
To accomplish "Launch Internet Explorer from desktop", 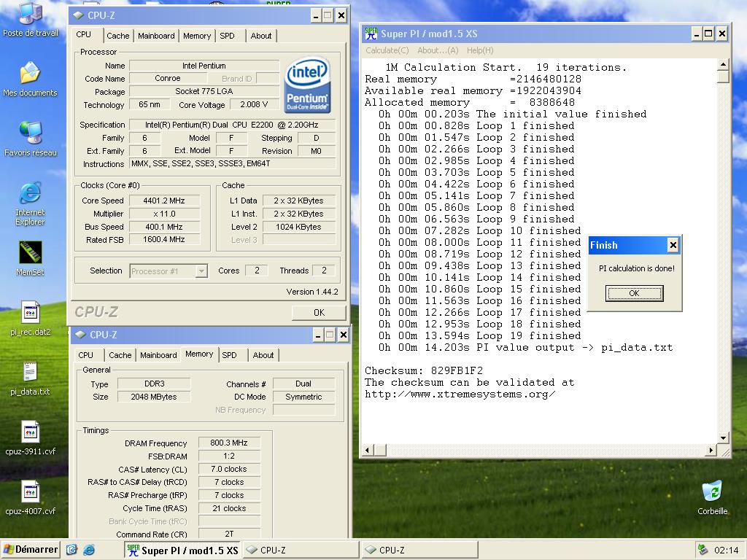I will point(30,203).
